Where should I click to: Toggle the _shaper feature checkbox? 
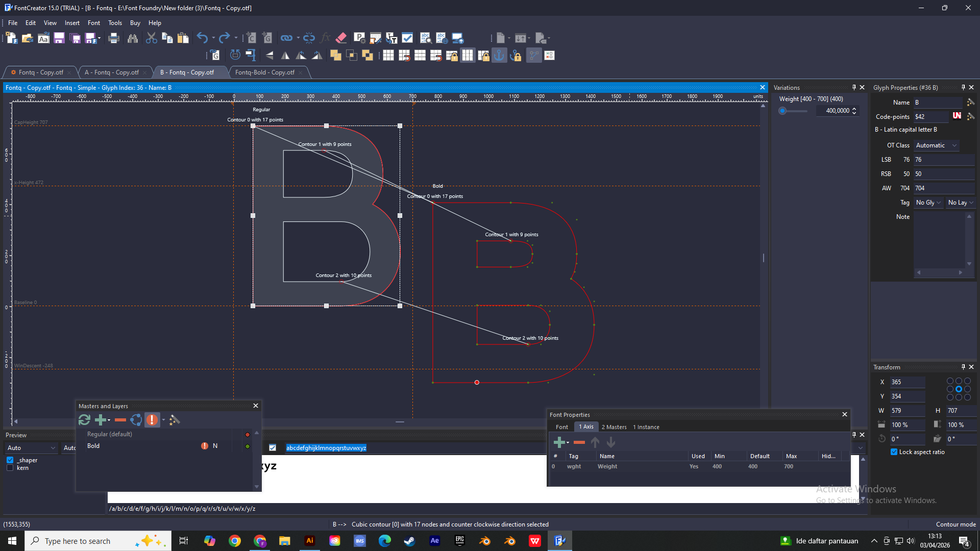[10, 460]
